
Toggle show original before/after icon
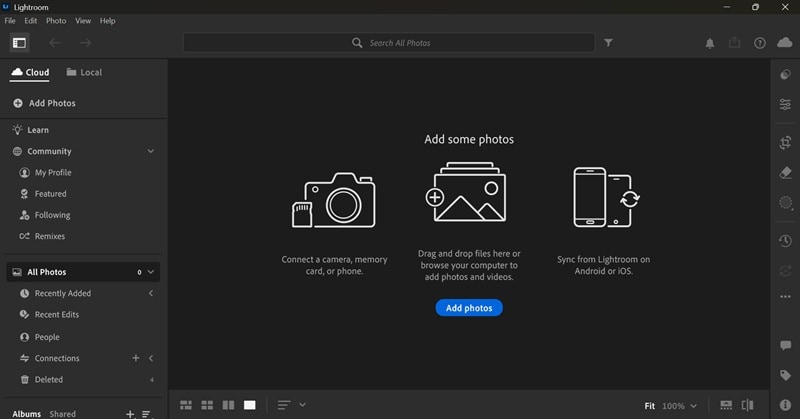coord(747,405)
